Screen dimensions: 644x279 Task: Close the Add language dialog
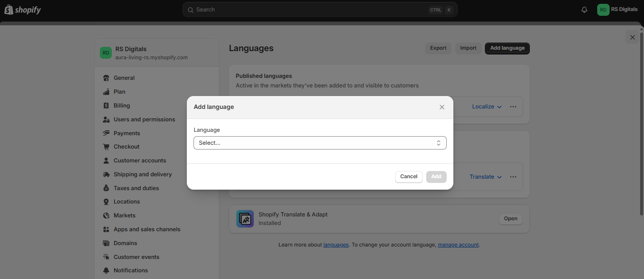(x=442, y=107)
